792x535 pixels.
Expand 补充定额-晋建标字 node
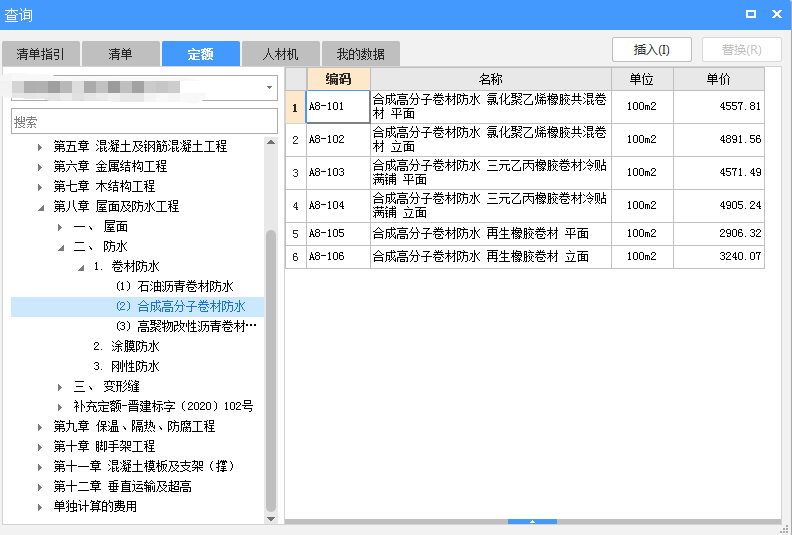click(60, 407)
